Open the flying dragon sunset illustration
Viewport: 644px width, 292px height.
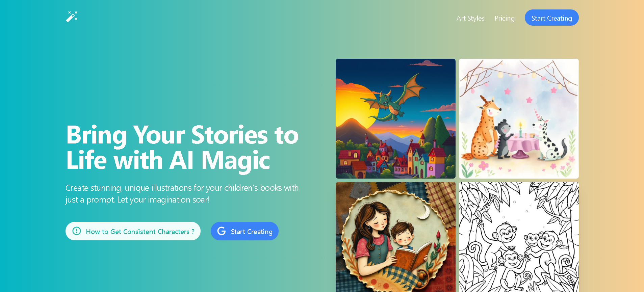coord(395,118)
